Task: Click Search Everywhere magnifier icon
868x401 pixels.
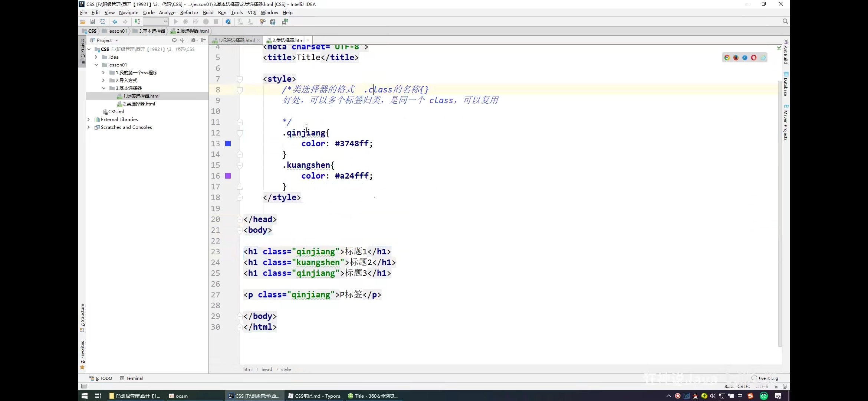Action: click(785, 22)
